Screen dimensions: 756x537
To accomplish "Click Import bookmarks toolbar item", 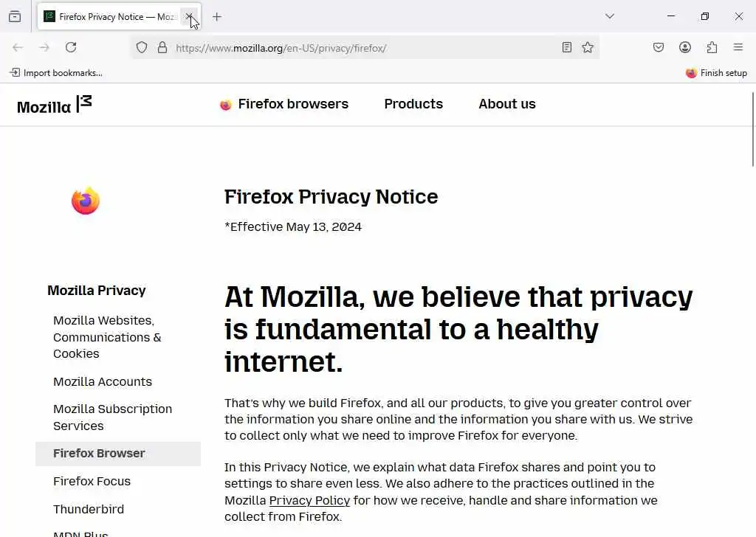I will click(56, 73).
